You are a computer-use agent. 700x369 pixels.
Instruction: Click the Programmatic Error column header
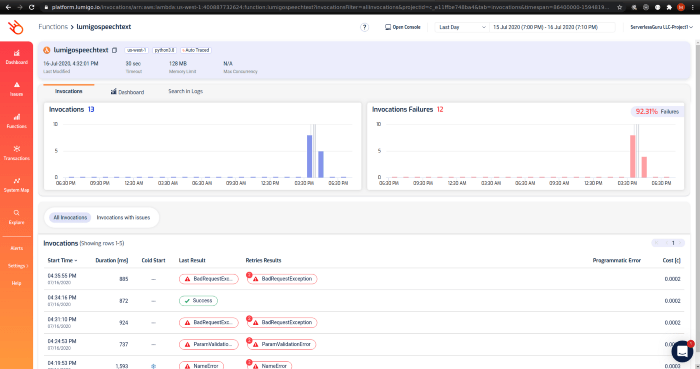tap(617, 260)
